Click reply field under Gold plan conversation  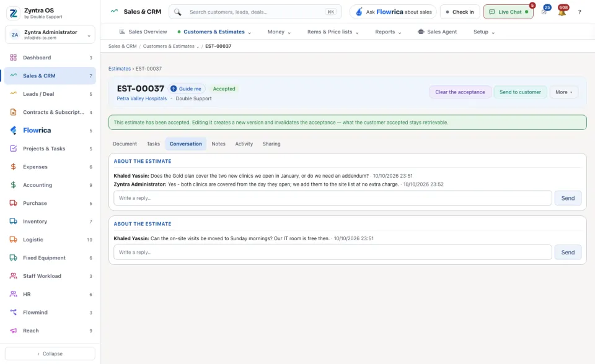[332, 198]
